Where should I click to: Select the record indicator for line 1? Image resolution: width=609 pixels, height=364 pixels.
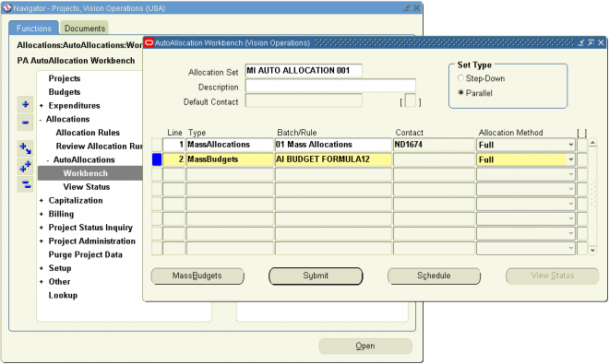point(157,145)
